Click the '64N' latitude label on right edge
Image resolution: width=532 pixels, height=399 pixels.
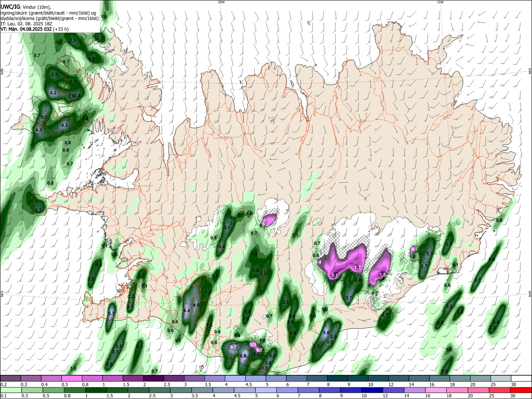tap(530, 293)
